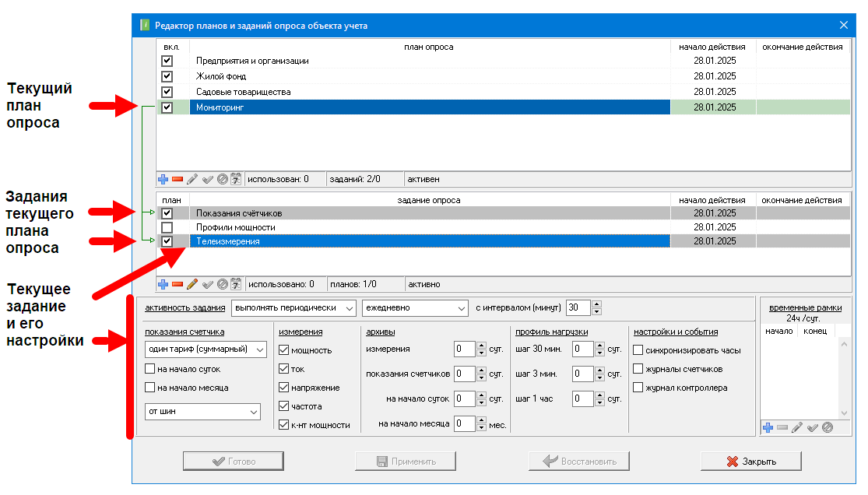Decrease the interval minutes with the down arrow

tap(597, 312)
